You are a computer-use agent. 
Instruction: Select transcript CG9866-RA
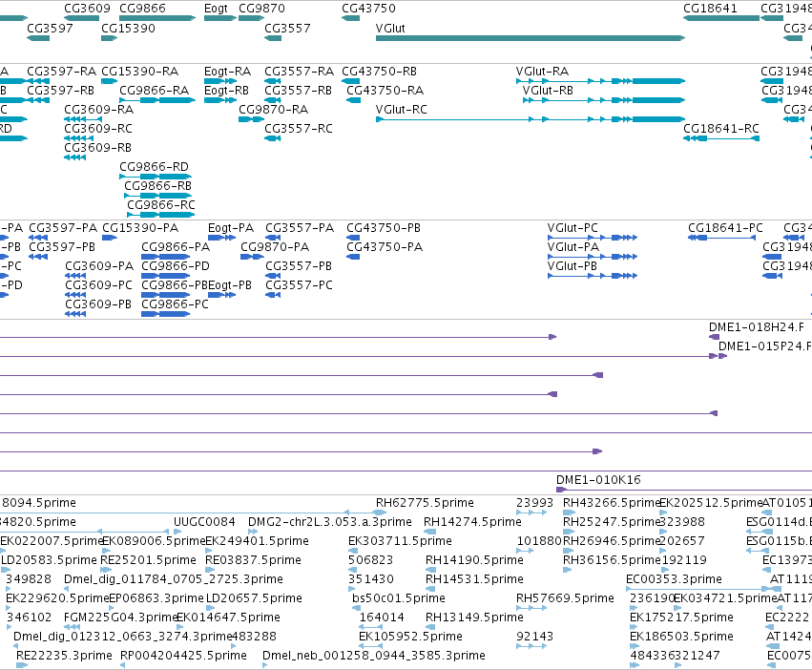point(157,100)
